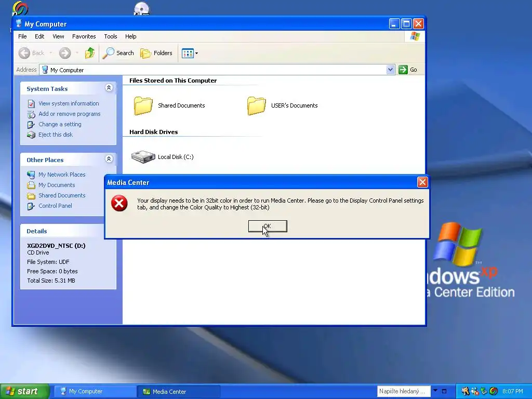
Task: Click View system information icon
Action: coord(31,104)
